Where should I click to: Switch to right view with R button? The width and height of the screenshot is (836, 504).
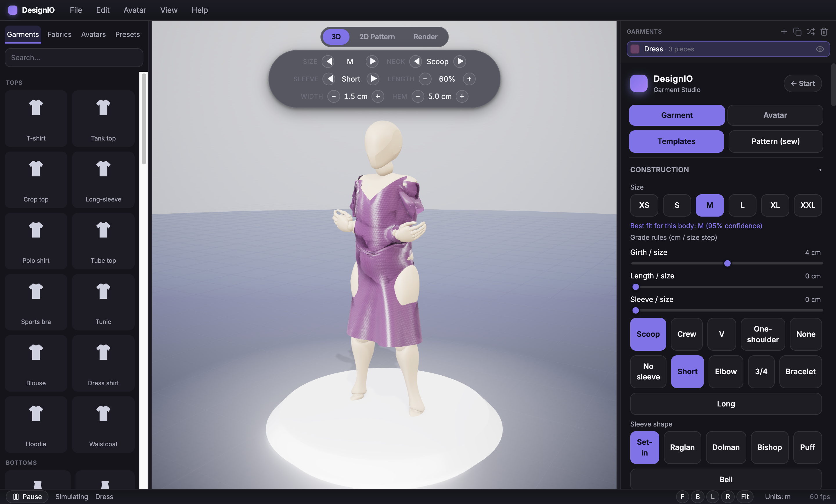[728, 496]
